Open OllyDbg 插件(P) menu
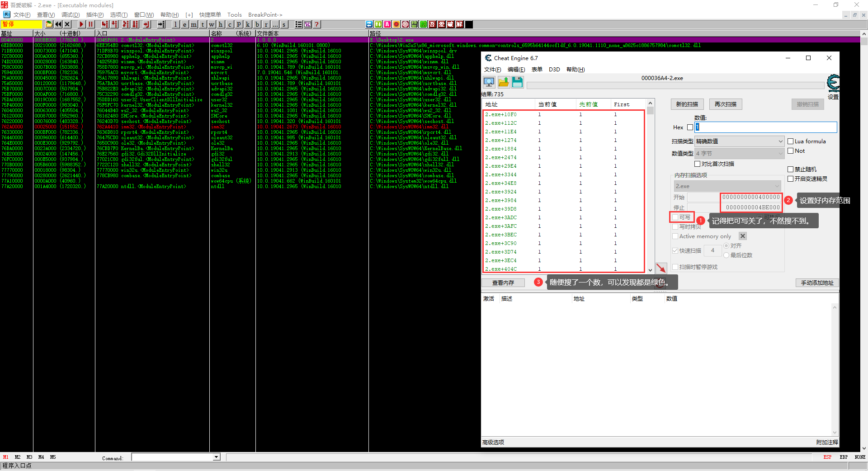 tap(95, 15)
